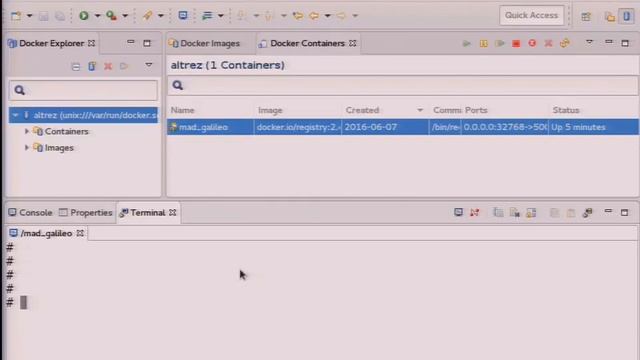Click the red remove connection icon

108,66
